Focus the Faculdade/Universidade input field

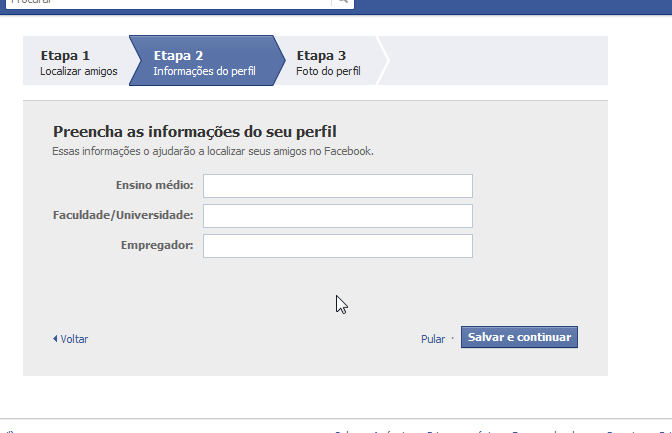point(337,216)
